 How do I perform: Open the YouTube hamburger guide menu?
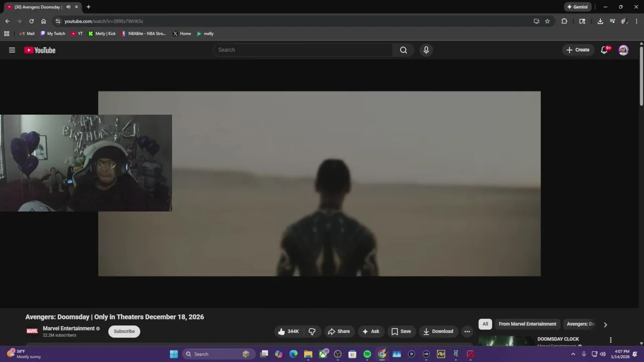pyautogui.click(x=12, y=50)
